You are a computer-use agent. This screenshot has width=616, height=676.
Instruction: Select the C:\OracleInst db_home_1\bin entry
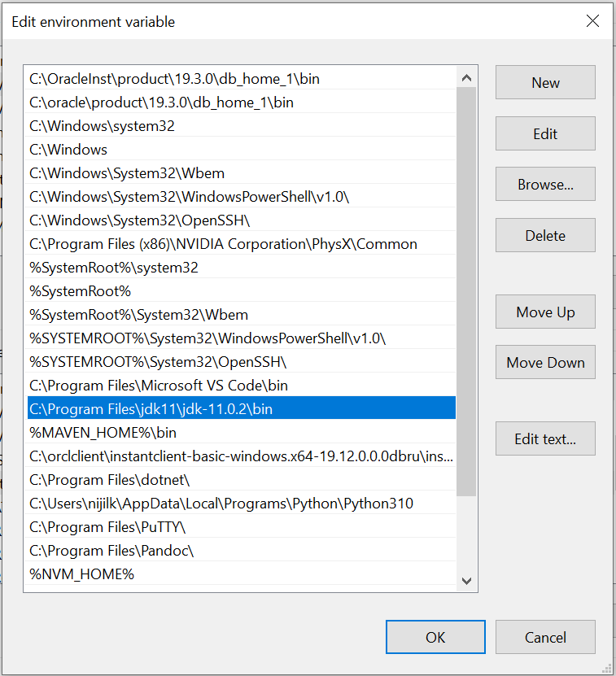176,79
